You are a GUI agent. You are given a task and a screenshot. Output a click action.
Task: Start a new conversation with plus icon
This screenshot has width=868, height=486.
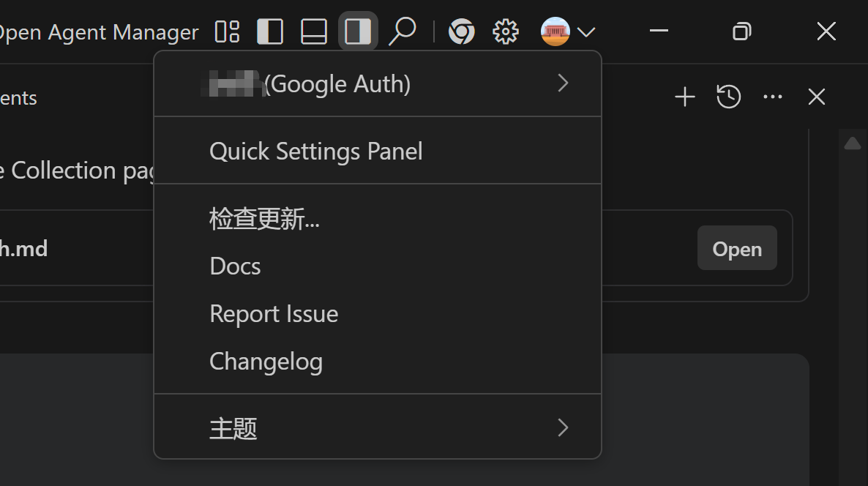(684, 97)
